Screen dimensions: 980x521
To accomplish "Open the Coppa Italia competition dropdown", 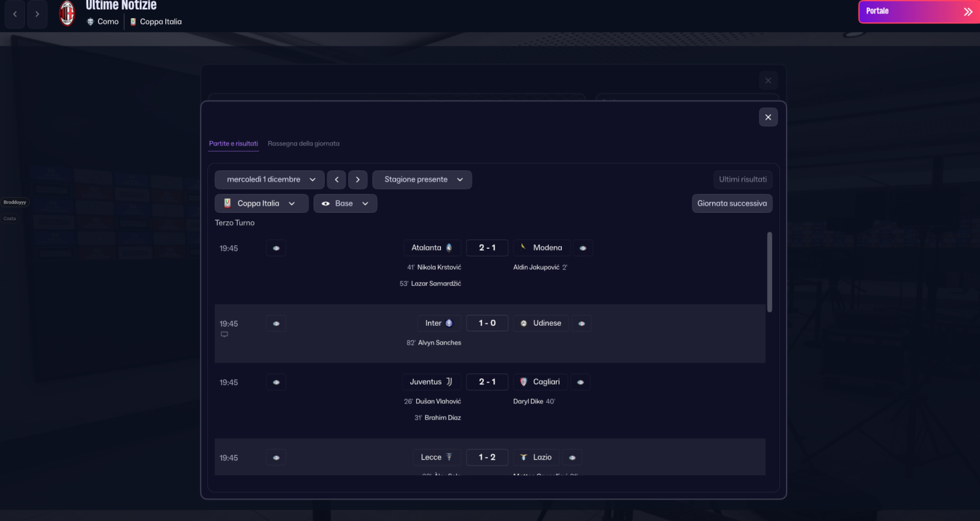I will click(x=261, y=203).
